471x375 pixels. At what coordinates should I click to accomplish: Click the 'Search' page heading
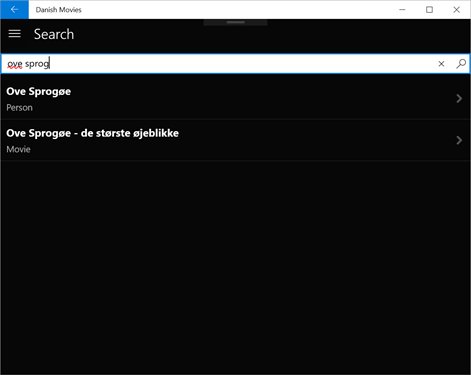pos(54,34)
